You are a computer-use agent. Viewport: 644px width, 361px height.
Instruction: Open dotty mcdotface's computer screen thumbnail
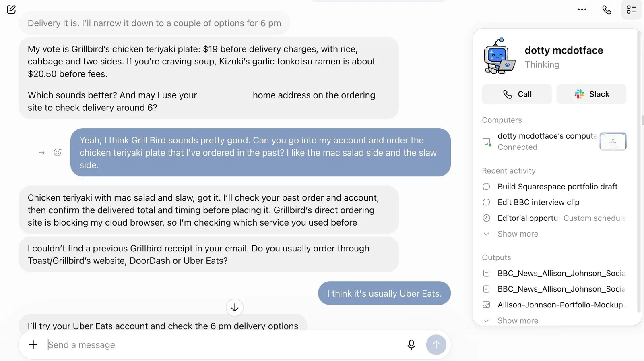click(613, 141)
